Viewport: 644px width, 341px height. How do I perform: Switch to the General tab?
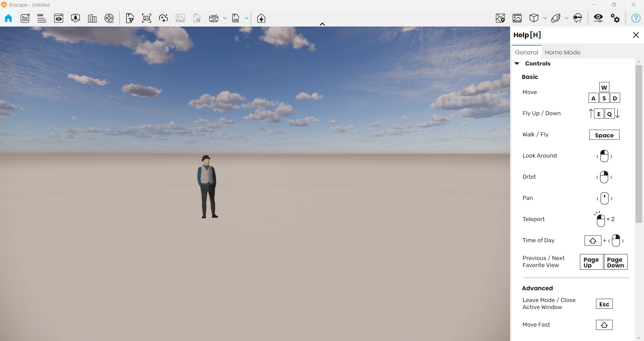click(527, 52)
